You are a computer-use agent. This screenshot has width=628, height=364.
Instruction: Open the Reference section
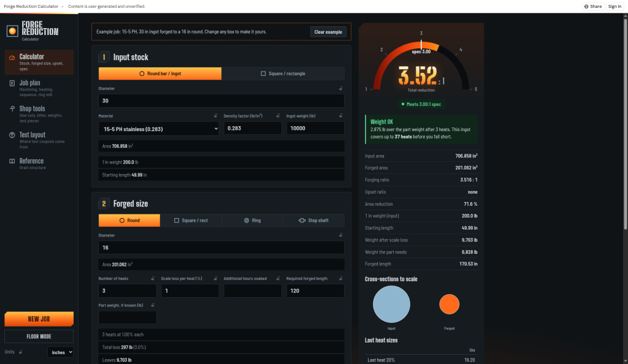39,164
